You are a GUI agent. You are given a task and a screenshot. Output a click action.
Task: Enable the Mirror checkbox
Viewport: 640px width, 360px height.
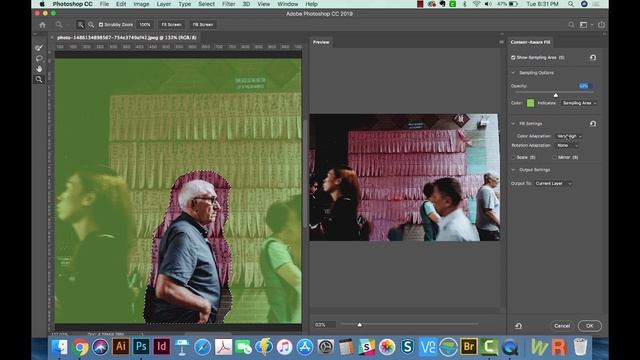pos(554,157)
